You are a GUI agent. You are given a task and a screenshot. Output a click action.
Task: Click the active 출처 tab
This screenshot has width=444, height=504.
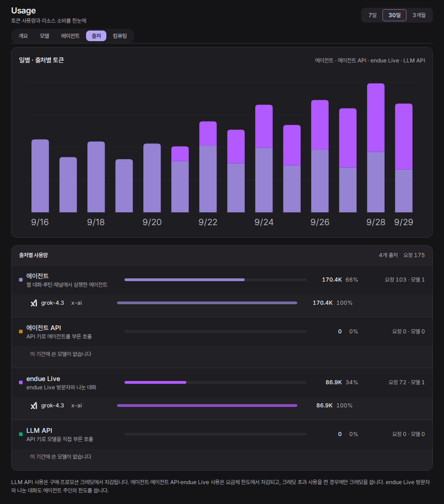(96, 36)
